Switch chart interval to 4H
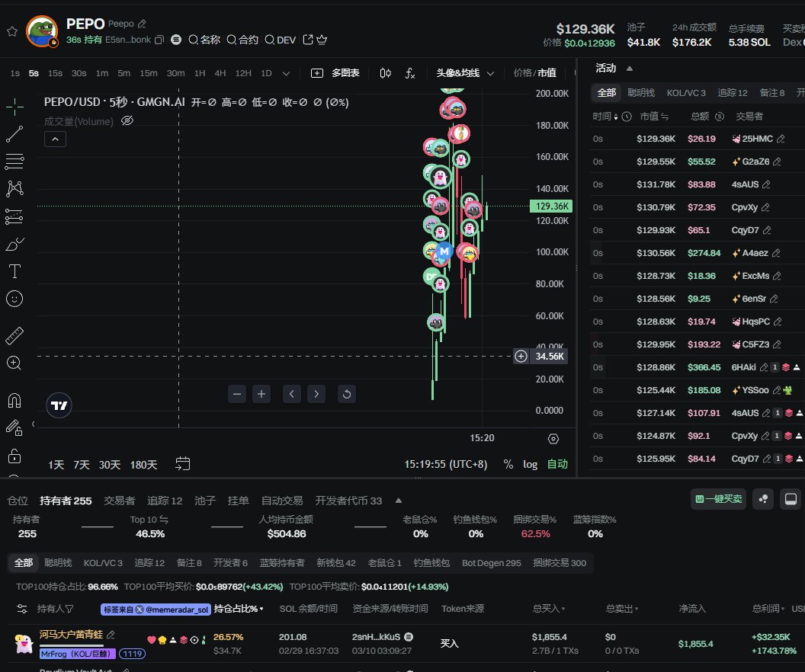The height and width of the screenshot is (672, 805). point(220,73)
